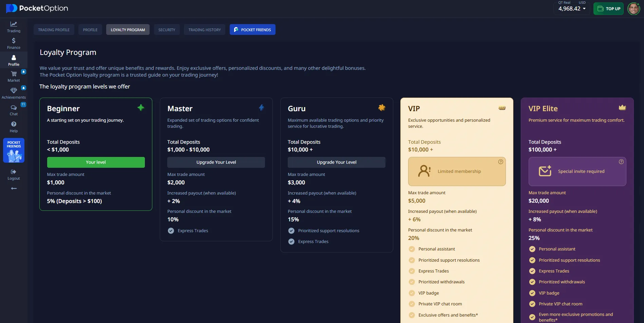Open the Trading section in sidebar
The width and height of the screenshot is (644, 323).
tap(14, 27)
